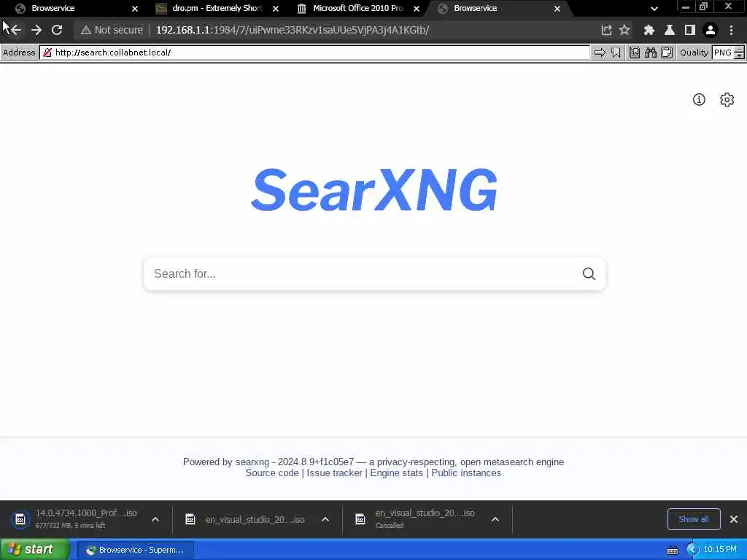Click the Chrome omnibox URL
This screenshot has height=560, width=747.
point(293,30)
